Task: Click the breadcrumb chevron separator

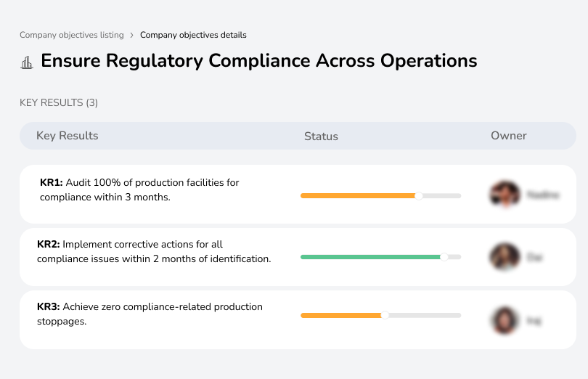Action: coord(131,36)
